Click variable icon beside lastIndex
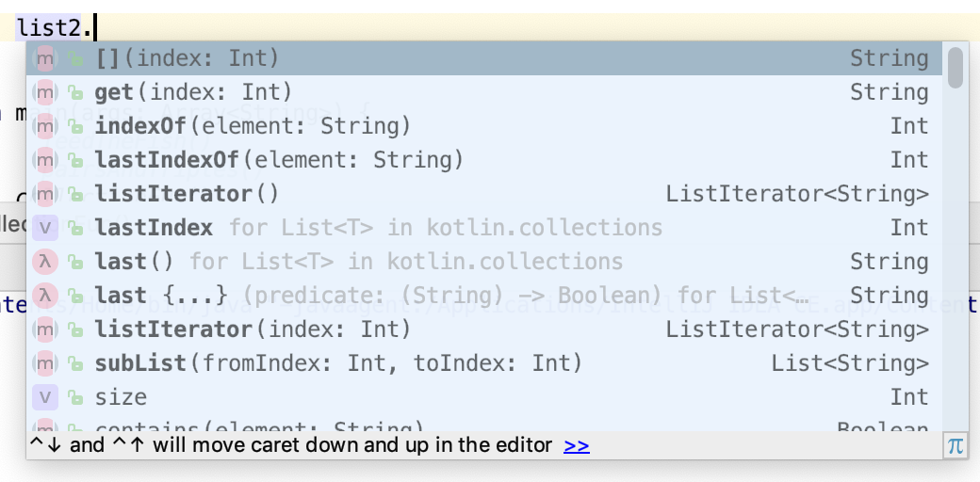This screenshot has width=980, height=482. pyautogui.click(x=46, y=228)
